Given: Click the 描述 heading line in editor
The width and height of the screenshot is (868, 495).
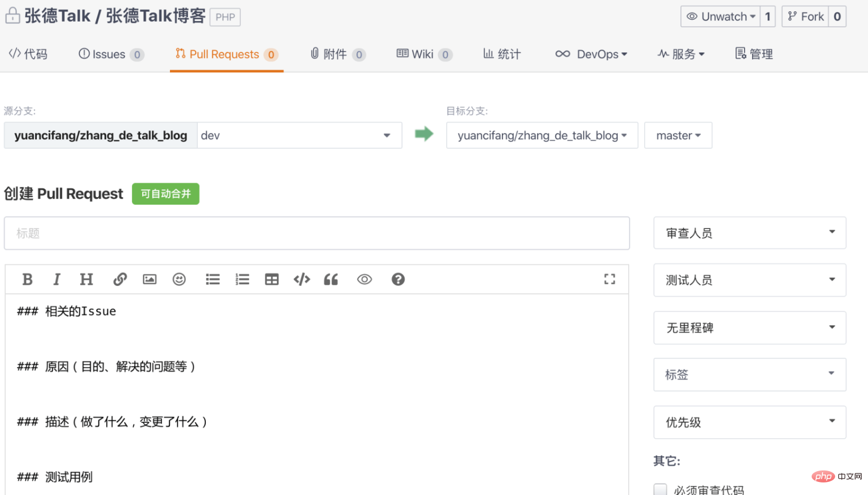Looking at the screenshot, I should 112,422.
